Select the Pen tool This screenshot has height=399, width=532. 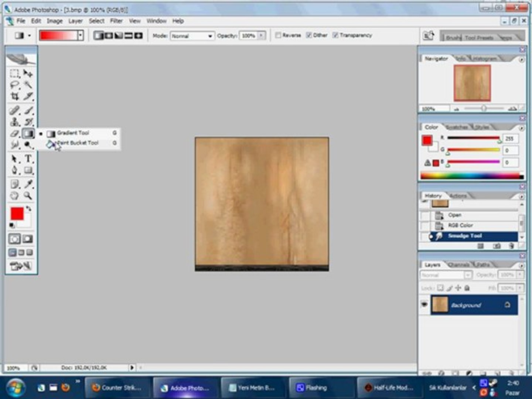(x=14, y=170)
